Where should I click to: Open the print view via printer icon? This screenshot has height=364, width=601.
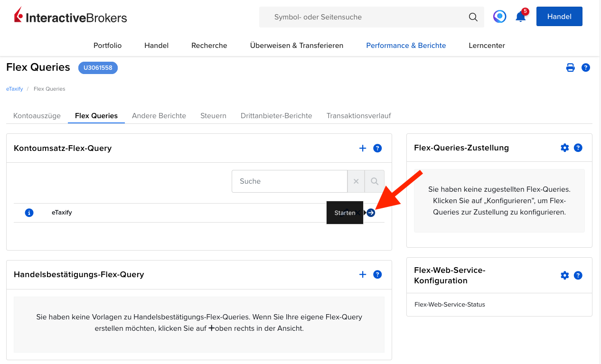click(x=570, y=67)
